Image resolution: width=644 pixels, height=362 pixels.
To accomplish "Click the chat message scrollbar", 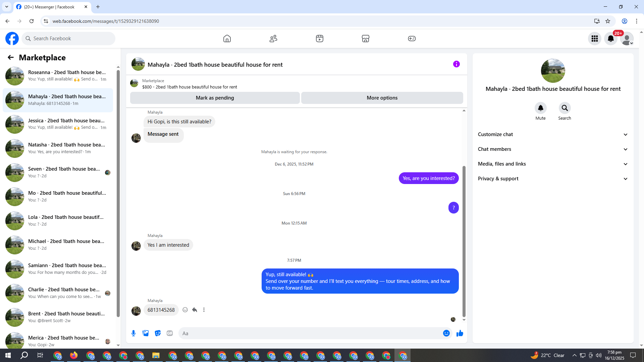I will click(x=464, y=241).
